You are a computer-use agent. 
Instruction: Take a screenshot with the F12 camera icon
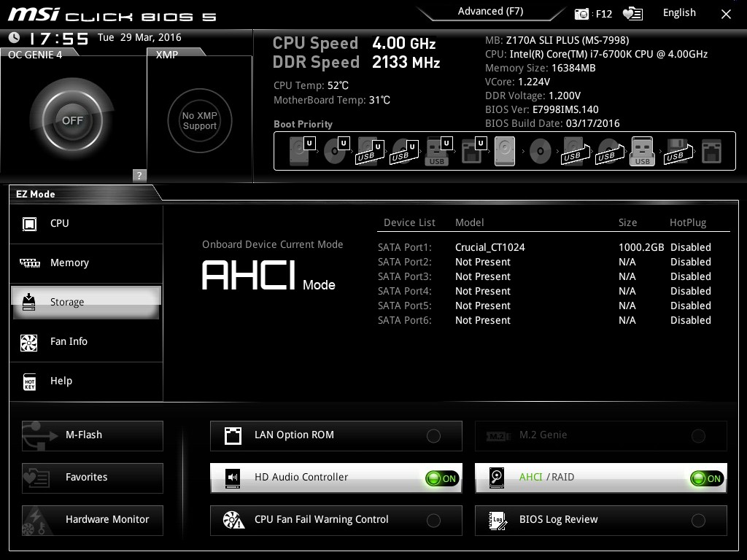[x=581, y=14]
